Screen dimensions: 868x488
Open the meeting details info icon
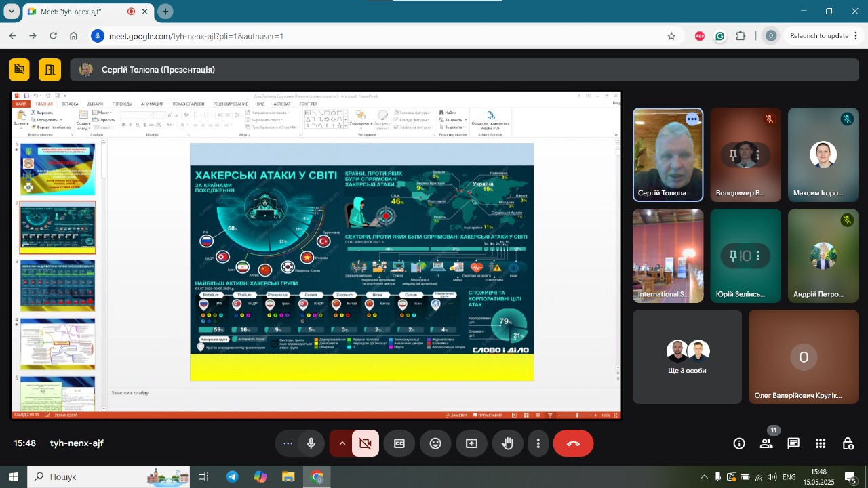pyautogui.click(x=739, y=443)
